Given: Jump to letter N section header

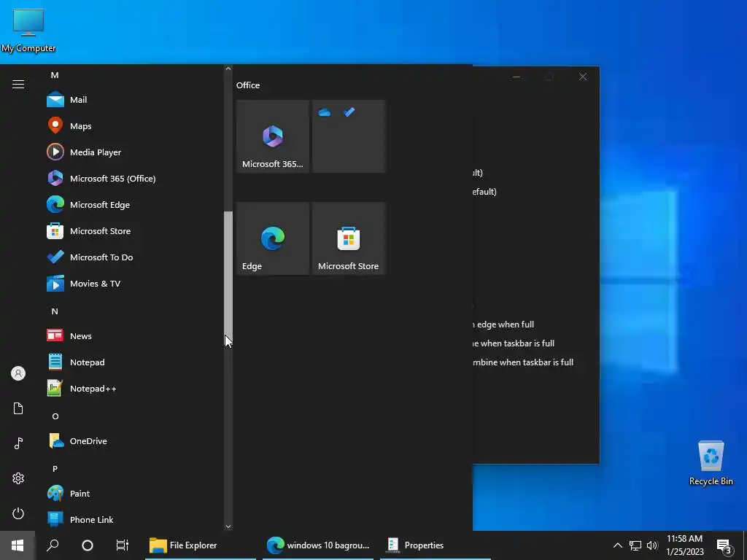Looking at the screenshot, I should pos(55,311).
